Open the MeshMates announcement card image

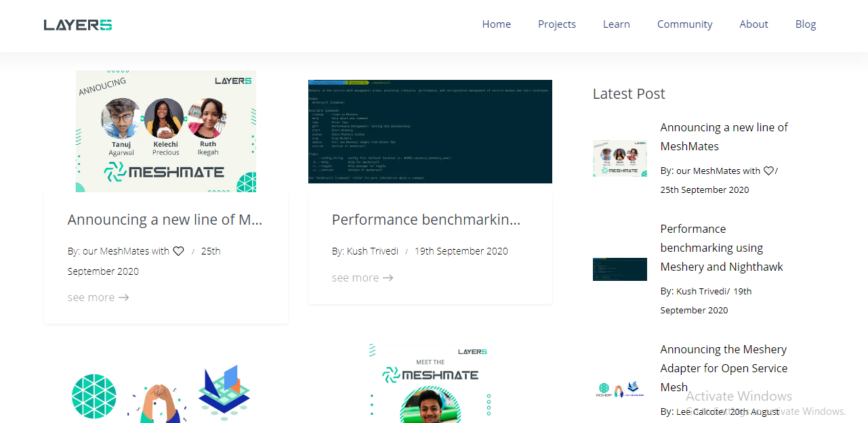(x=166, y=131)
